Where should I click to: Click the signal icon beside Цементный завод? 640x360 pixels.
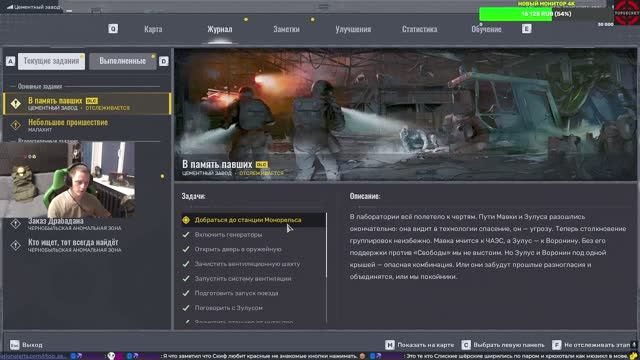point(10,7)
